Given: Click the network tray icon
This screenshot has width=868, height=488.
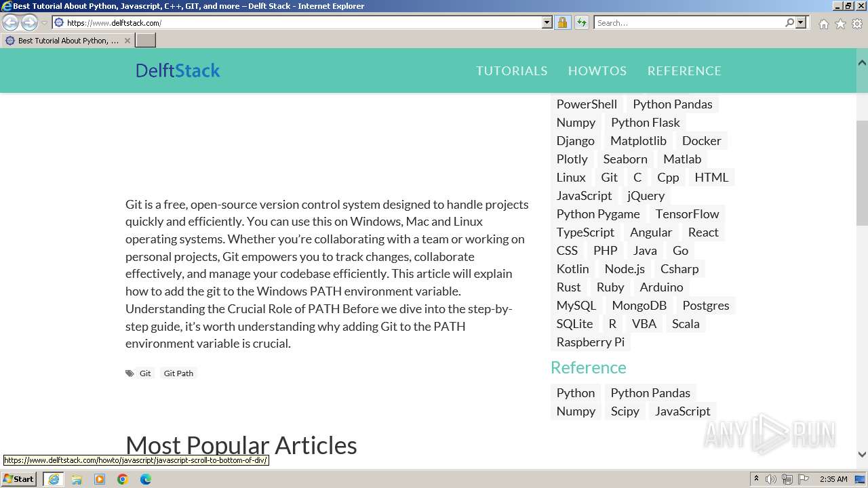Looking at the screenshot, I should [x=787, y=479].
